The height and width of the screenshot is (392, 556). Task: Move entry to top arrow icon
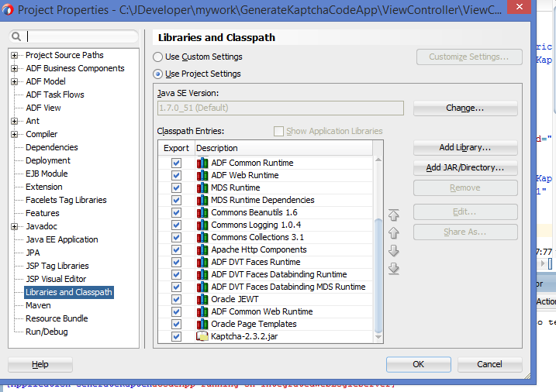[394, 215]
